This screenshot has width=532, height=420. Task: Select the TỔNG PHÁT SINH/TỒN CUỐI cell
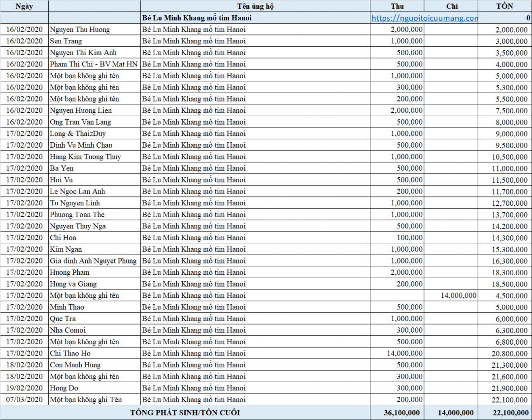[x=185, y=413]
